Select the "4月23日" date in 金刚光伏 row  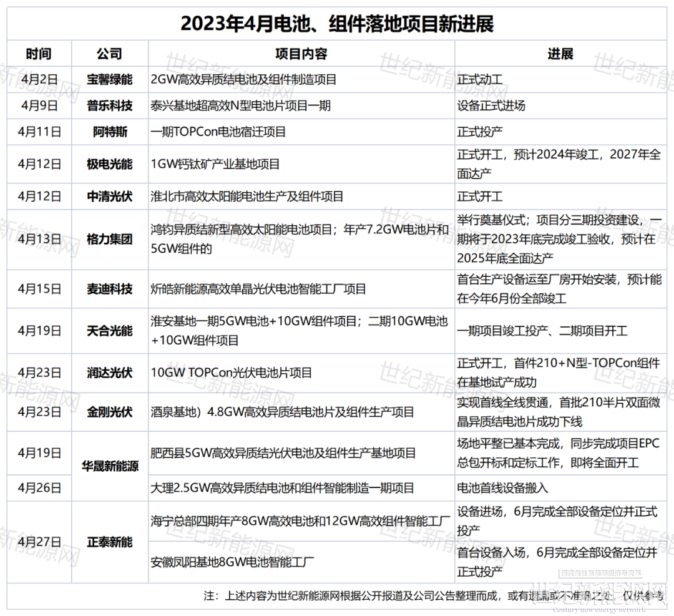[x=39, y=413]
